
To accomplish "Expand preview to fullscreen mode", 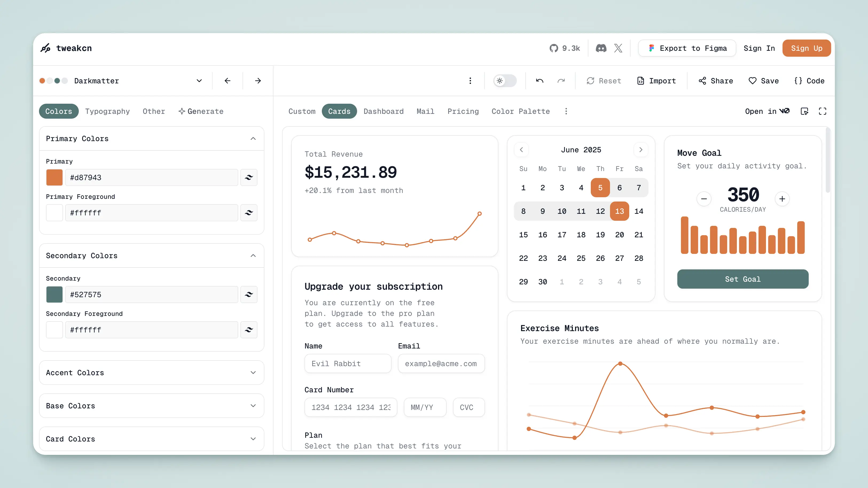I will coord(823,111).
